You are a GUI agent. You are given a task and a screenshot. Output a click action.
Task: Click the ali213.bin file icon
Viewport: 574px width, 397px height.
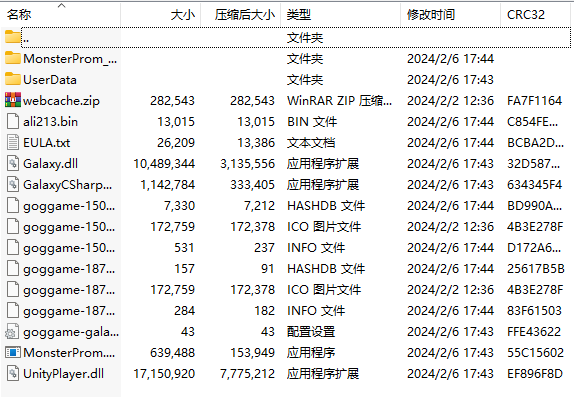pos(12,121)
